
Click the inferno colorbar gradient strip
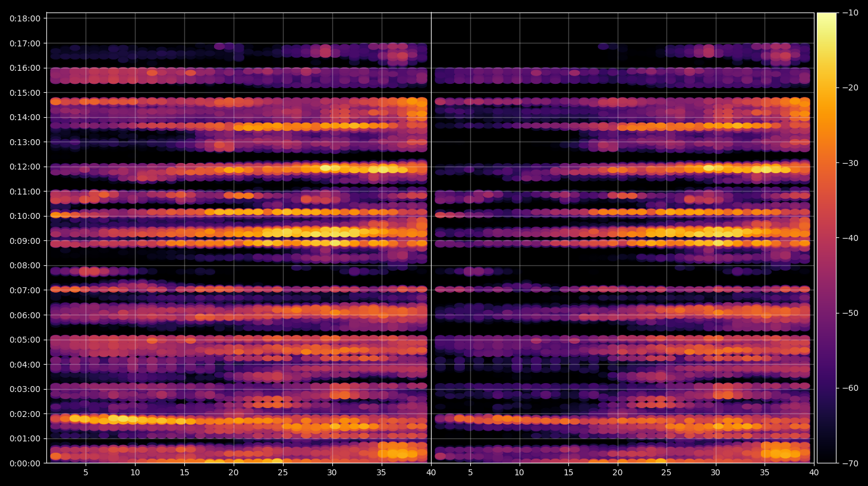826,238
